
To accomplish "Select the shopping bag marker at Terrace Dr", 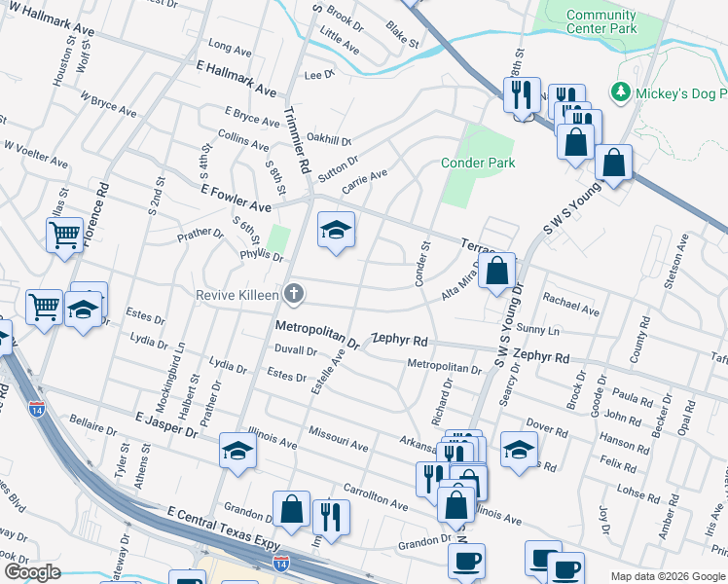I will (496, 272).
